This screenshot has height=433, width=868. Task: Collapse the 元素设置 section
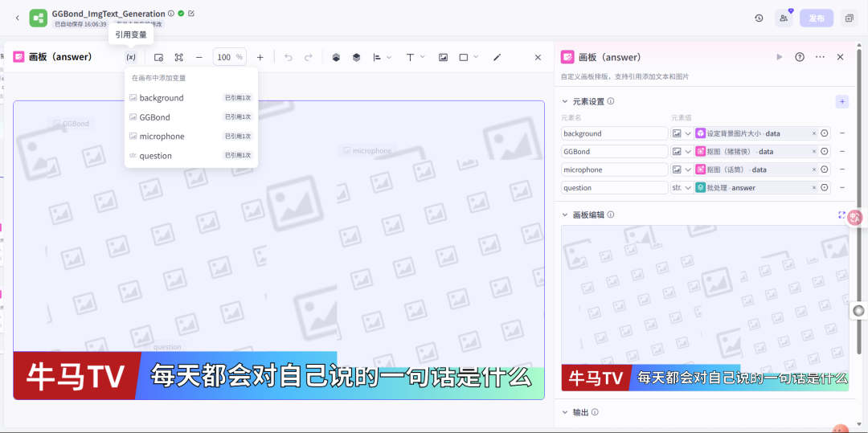click(x=565, y=101)
